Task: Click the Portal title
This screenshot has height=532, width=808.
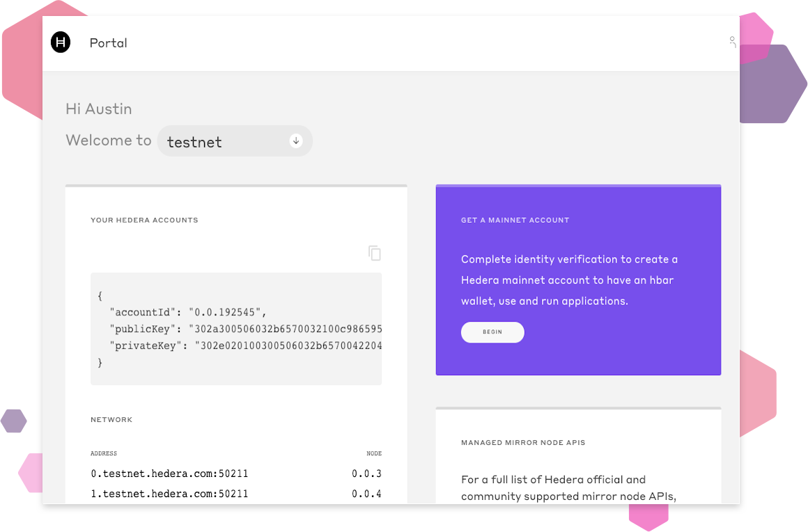Action: click(108, 42)
